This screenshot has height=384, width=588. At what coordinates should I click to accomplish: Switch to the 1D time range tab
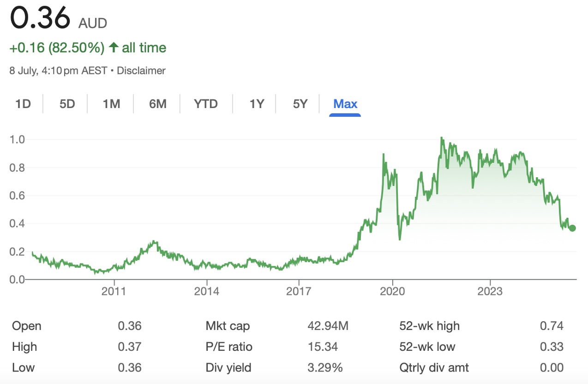tap(23, 104)
